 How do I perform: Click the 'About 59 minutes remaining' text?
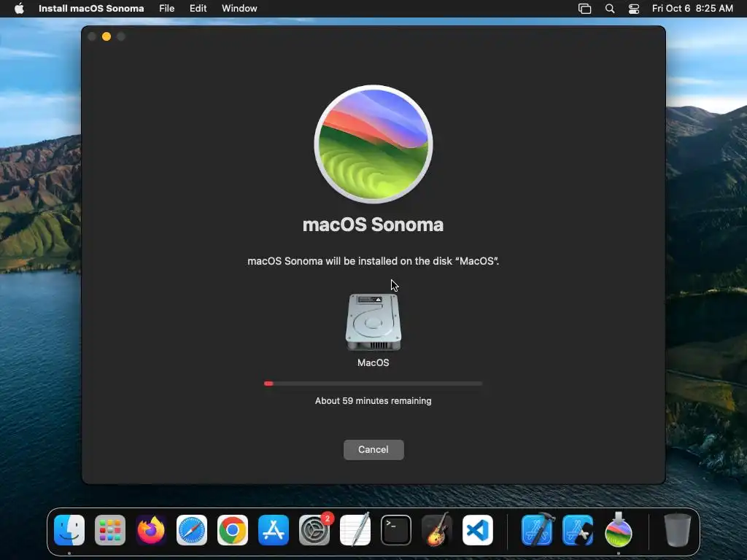(373, 401)
